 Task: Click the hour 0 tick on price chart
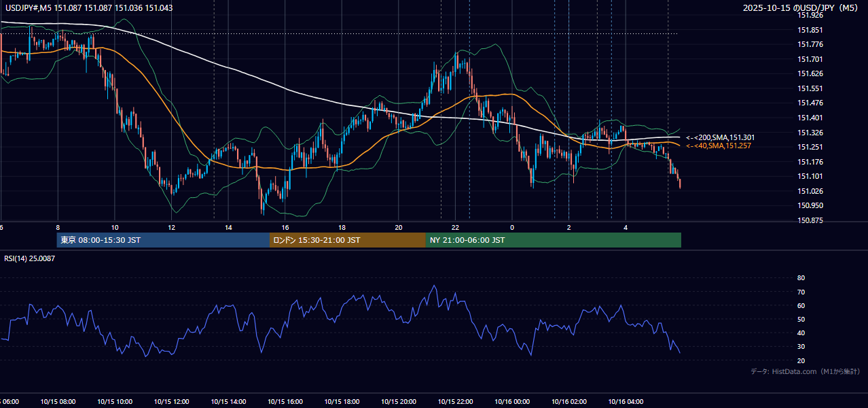click(x=512, y=227)
